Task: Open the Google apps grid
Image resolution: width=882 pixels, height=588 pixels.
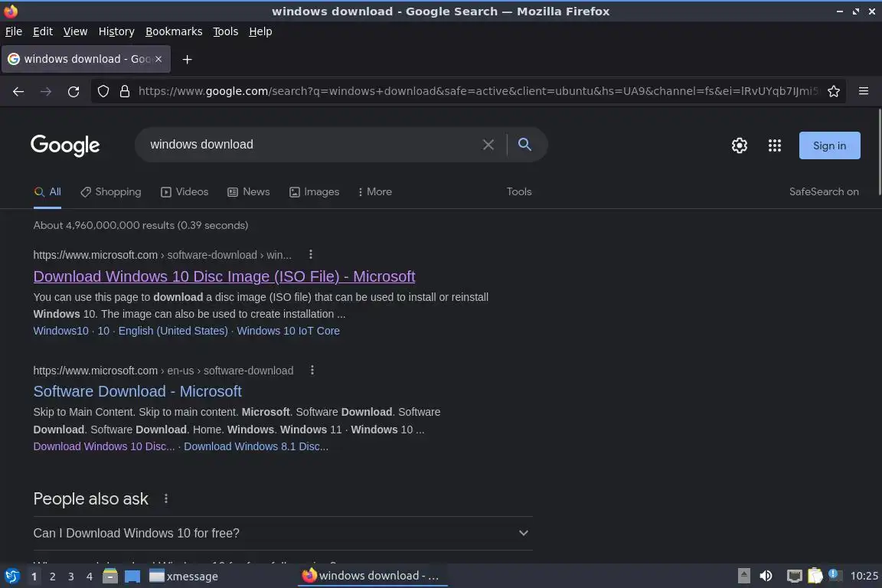Action: pos(775,145)
